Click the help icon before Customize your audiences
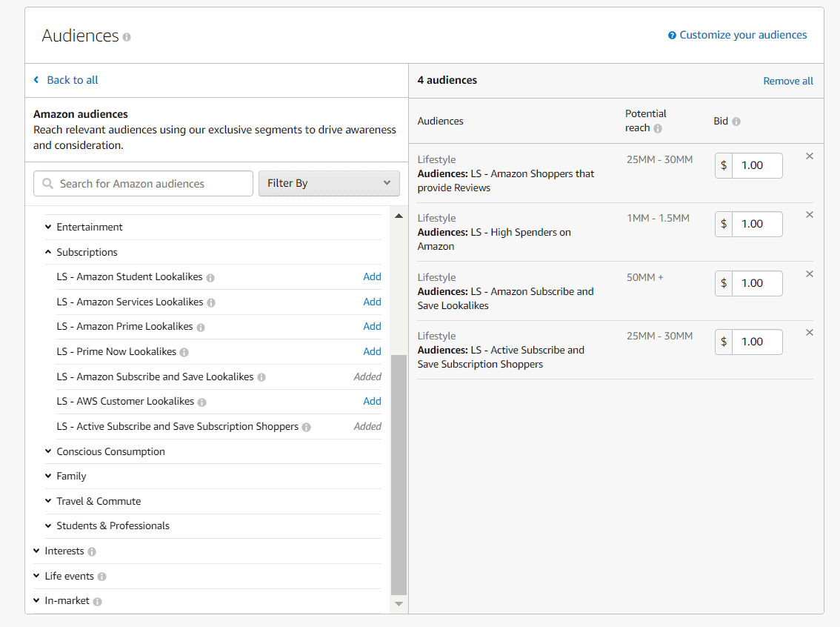This screenshot has width=840, height=627. pyautogui.click(x=672, y=34)
